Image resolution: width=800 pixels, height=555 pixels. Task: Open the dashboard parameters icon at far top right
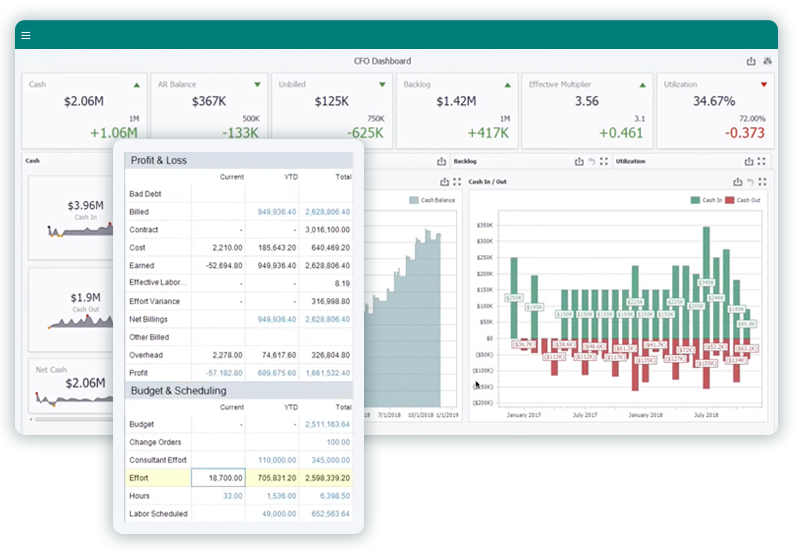767,61
